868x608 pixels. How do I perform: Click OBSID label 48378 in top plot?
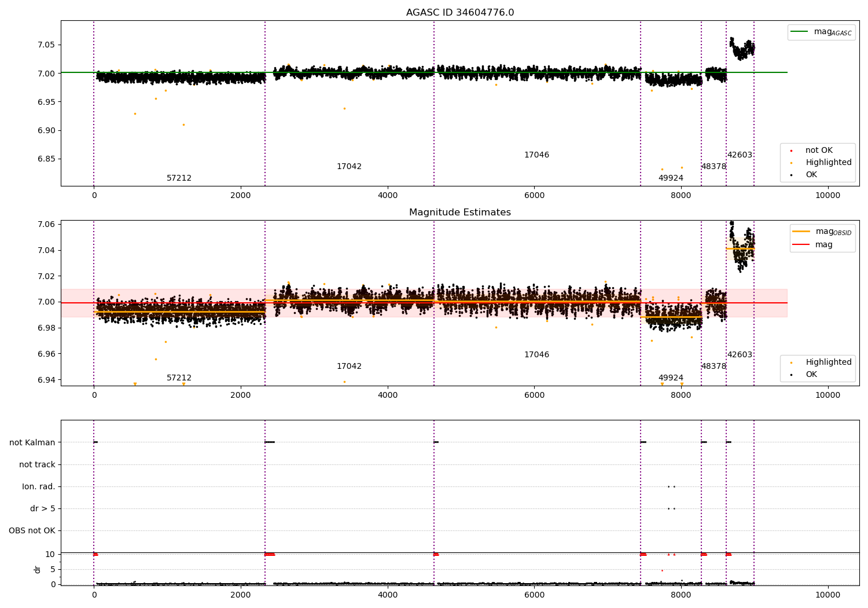(713, 167)
